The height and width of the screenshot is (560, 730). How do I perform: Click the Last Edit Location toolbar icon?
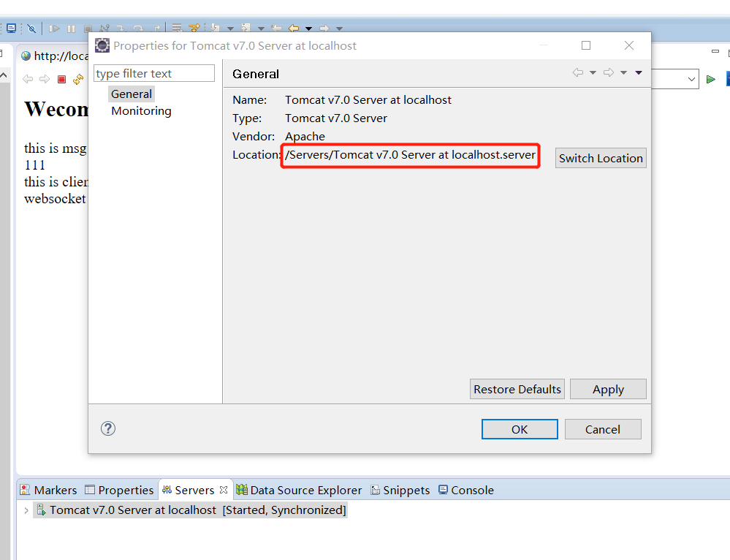[276, 29]
